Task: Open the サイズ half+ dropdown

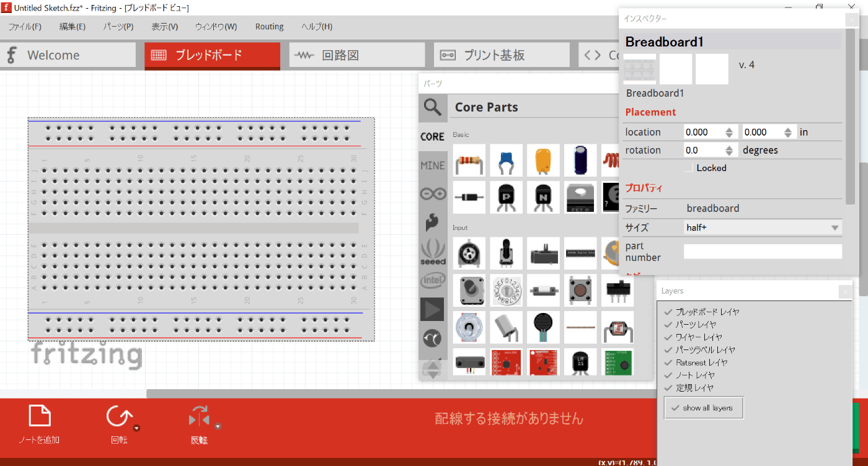Action: 763,227
